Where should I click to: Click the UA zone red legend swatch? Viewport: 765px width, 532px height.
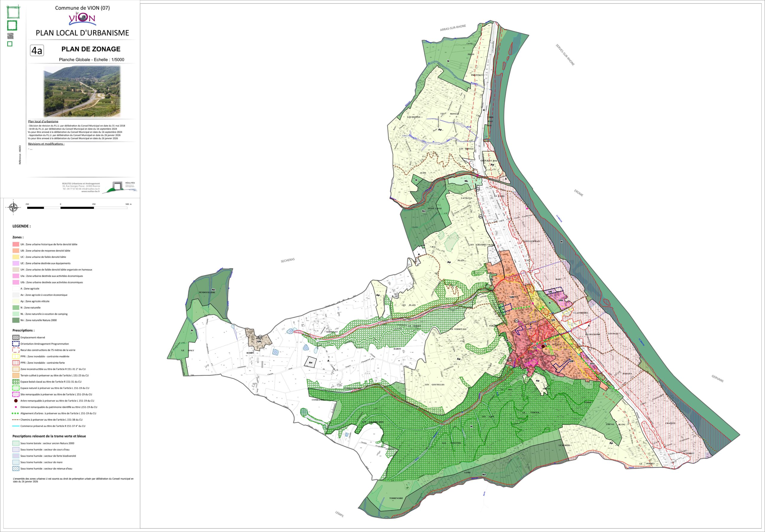pos(16,245)
